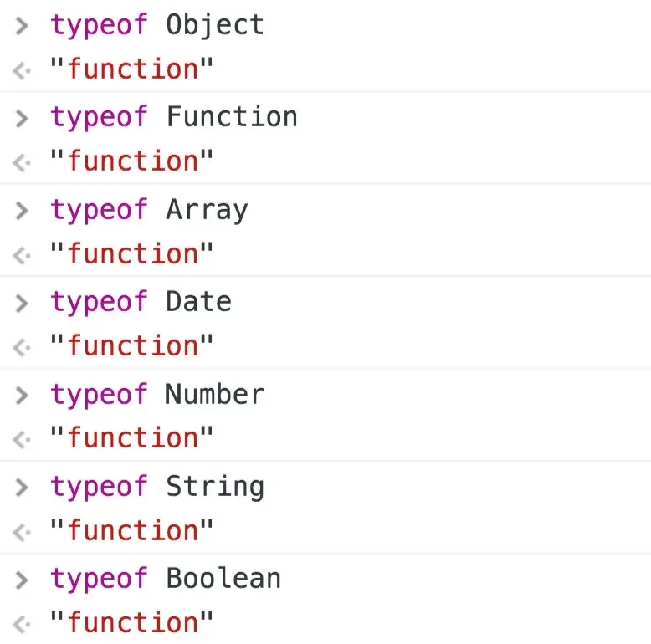Image resolution: width=651 pixels, height=644 pixels.
Task: Click the 'typeof Array' console entry
Action: coord(149,211)
